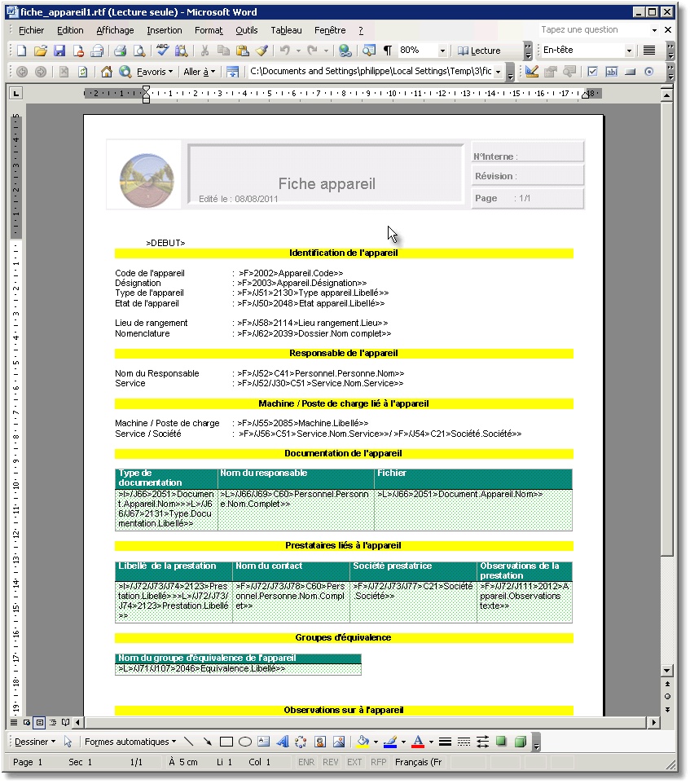The width and height of the screenshot is (690, 784).
Task: Toggle the Select Objects arrow tool
Action: coord(68,742)
